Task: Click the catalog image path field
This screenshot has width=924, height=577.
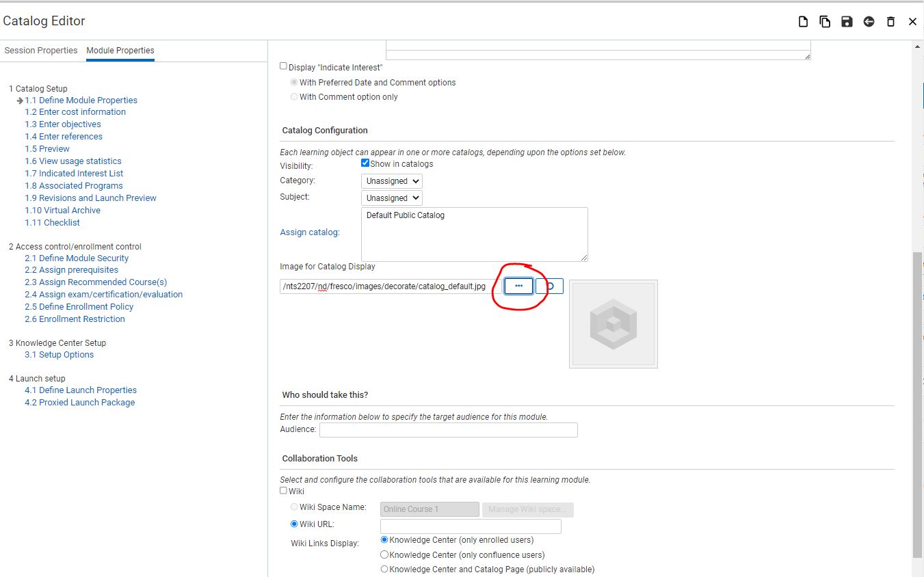Action: (391, 286)
